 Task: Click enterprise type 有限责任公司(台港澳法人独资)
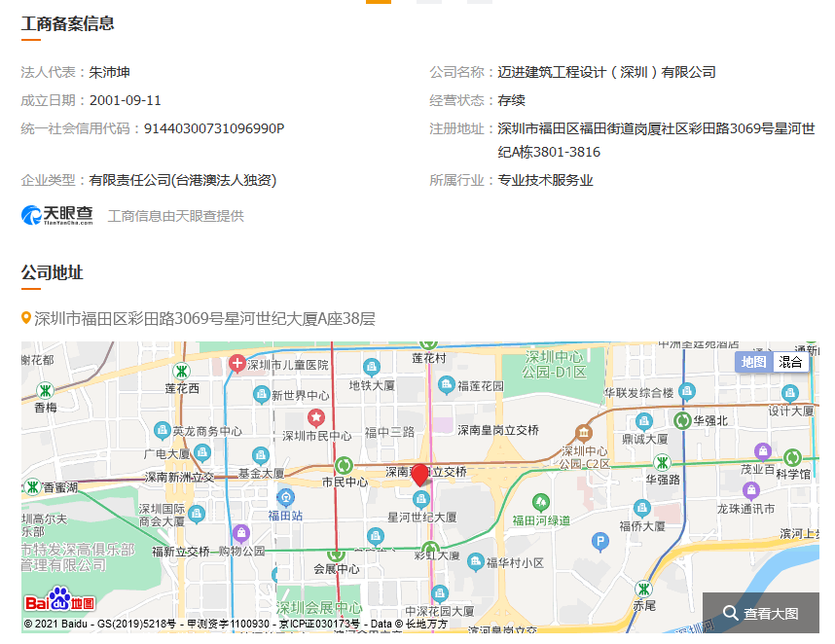click(183, 180)
